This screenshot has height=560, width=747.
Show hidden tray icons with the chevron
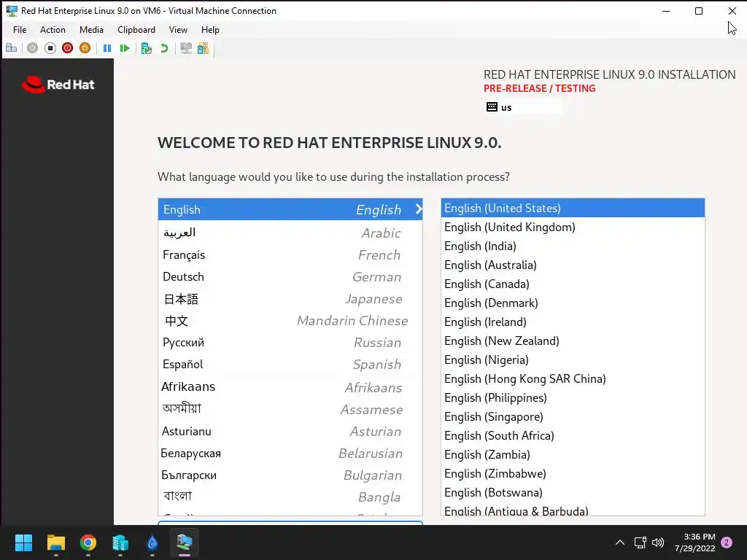click(620, 542)
